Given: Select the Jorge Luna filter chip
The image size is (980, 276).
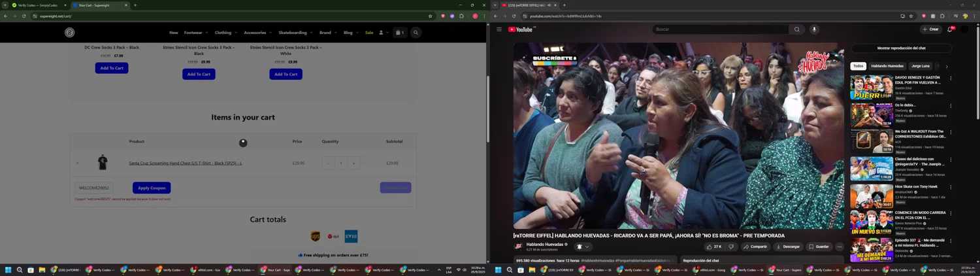Looking at the screenshot, I should 921,66.
